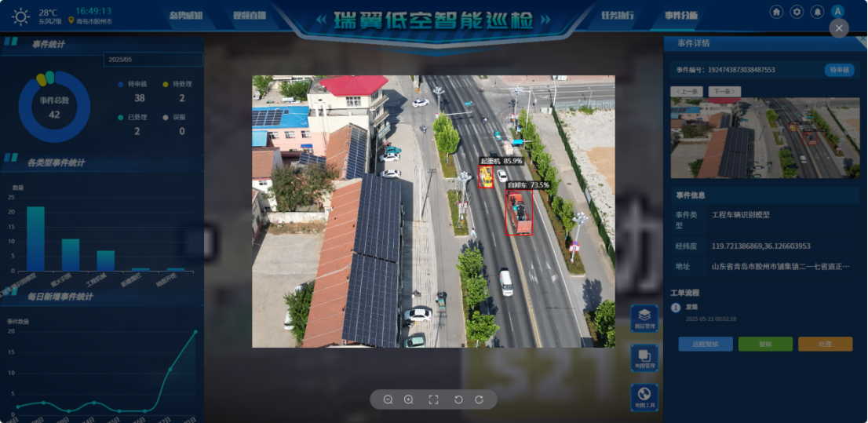Toggle 已处理 legend in donut chart
This screenshot has width=868, height=423.
[132, 118]
